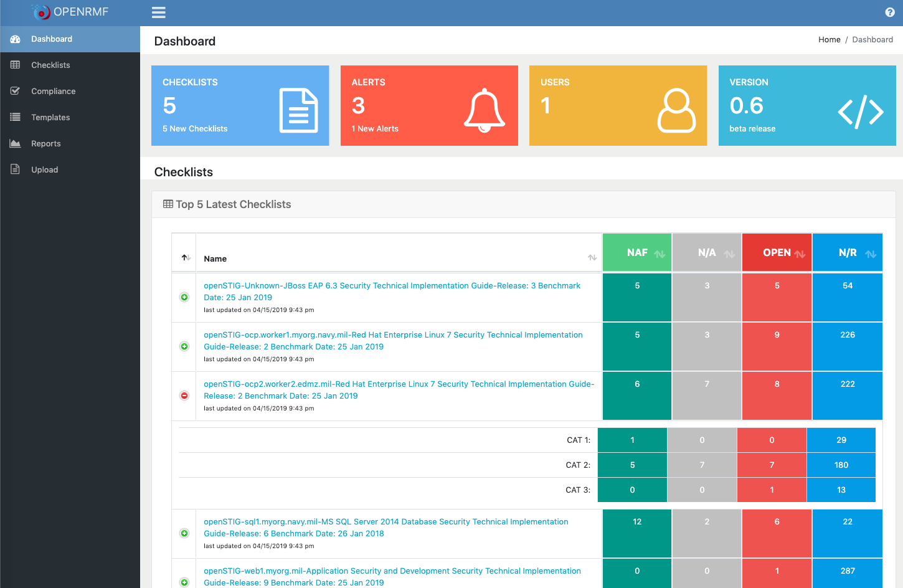This screenshot has width=903, height=588.
Task: Click the 'CAT 2:' label
Action: tap(578, 465)
